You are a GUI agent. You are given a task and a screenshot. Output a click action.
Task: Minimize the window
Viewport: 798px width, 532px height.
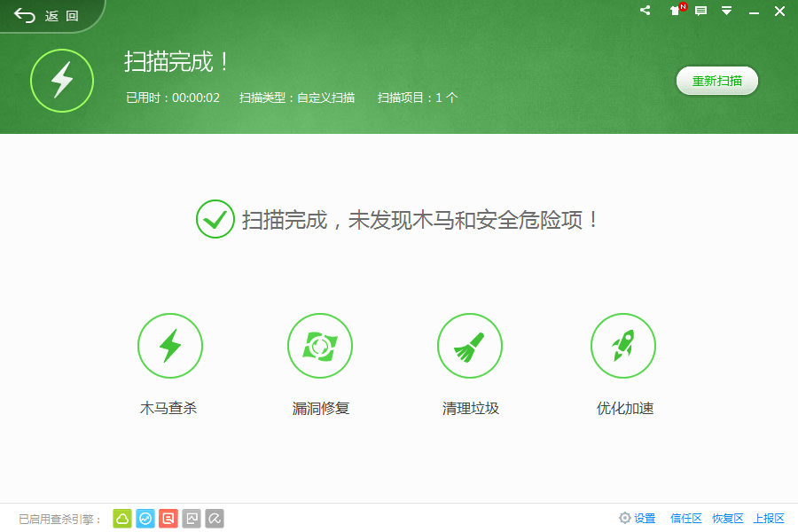click(754, 12)
